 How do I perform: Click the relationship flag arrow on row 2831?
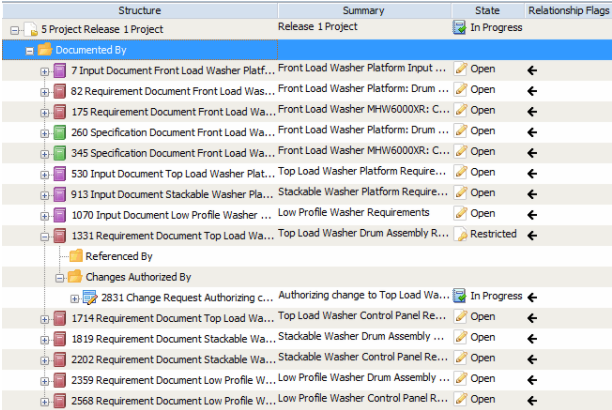[x=532, y=298]
